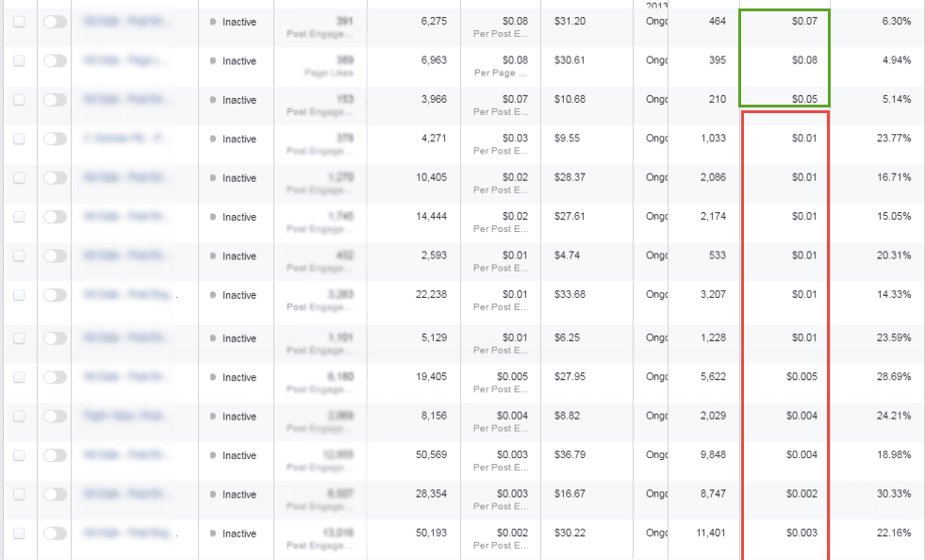The image size is (925, 560).
Task: Mark the checkbox for the $4.74 spend row
Action: pyautogui.click(x=19, y=256)
